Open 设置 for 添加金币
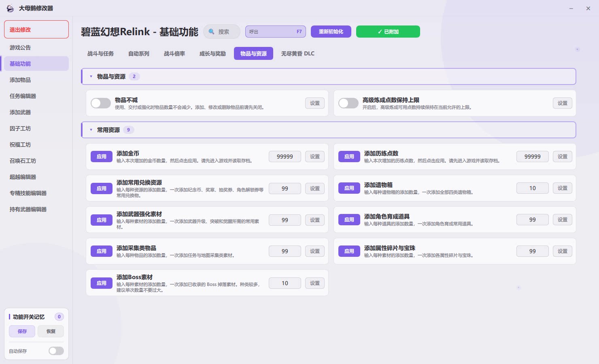This screenshot has height=364, width=599. tap(315, 157)
